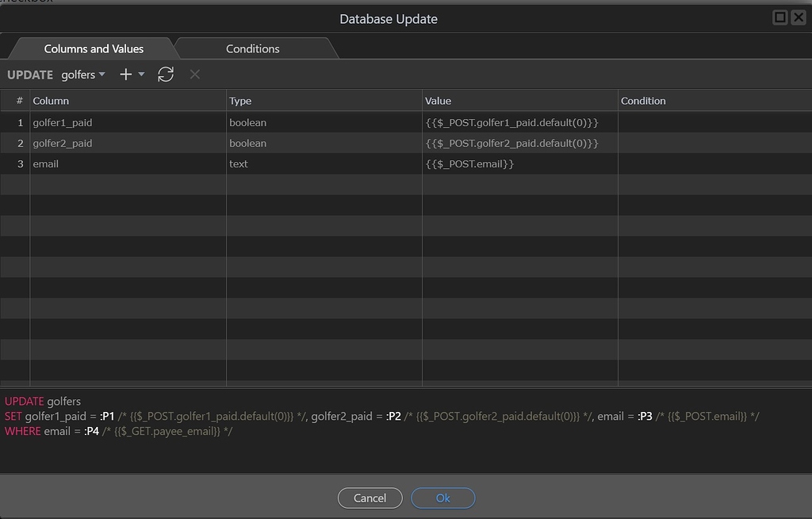Click {{$_GET.payee_email}} comment in SQL preview

pyautogui.click(x=167, y=432)
